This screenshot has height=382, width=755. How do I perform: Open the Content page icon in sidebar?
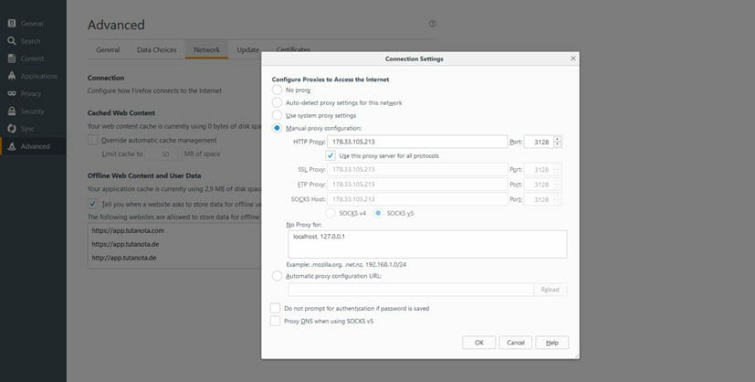coord(12,59)
